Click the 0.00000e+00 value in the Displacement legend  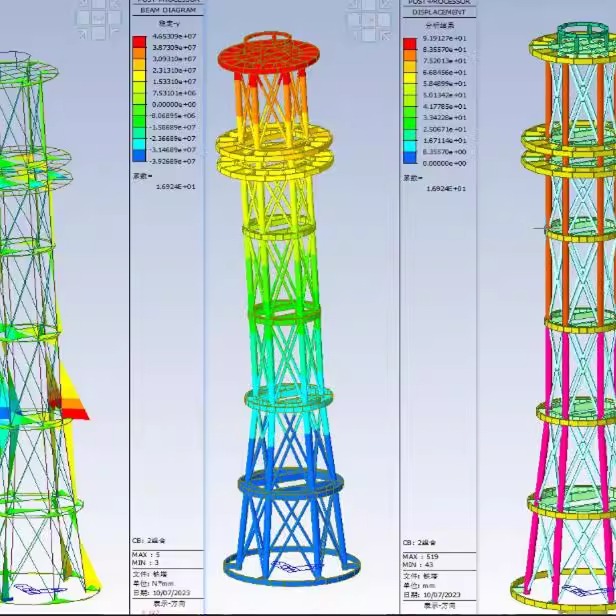[444, 163]
